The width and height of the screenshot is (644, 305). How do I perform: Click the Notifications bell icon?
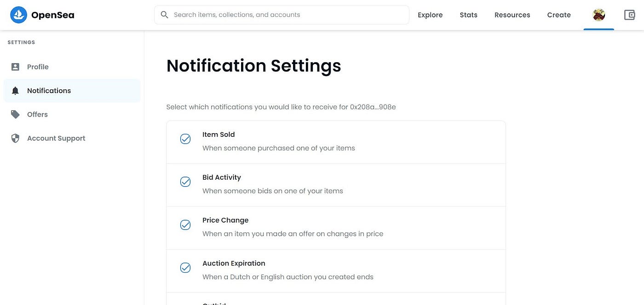coord(15,91)
